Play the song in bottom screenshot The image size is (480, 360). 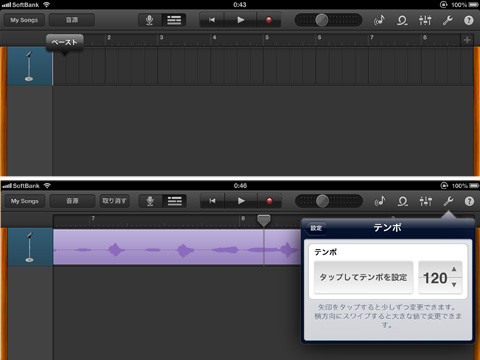click(x=241, y=201)
